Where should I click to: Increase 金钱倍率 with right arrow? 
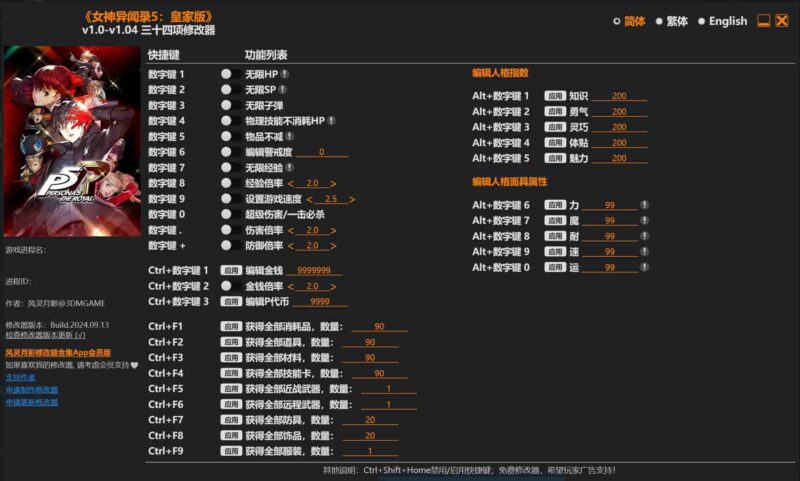point(333,287)
